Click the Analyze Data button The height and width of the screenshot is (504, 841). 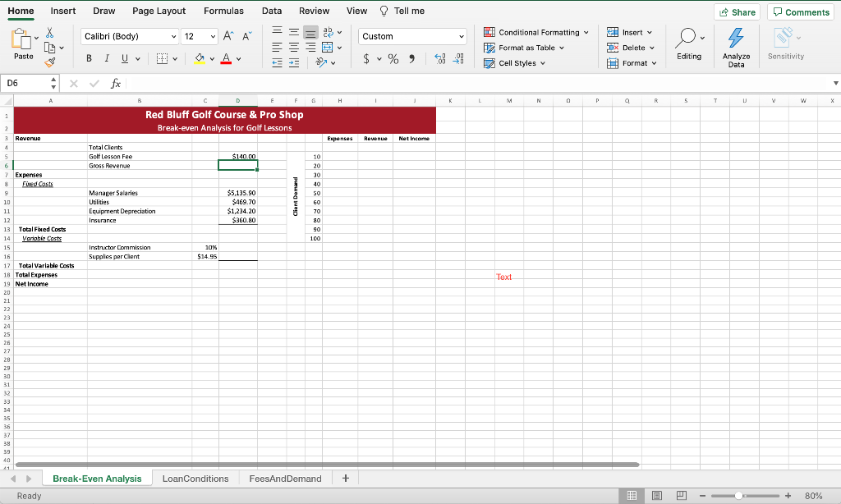coord(736,45)
